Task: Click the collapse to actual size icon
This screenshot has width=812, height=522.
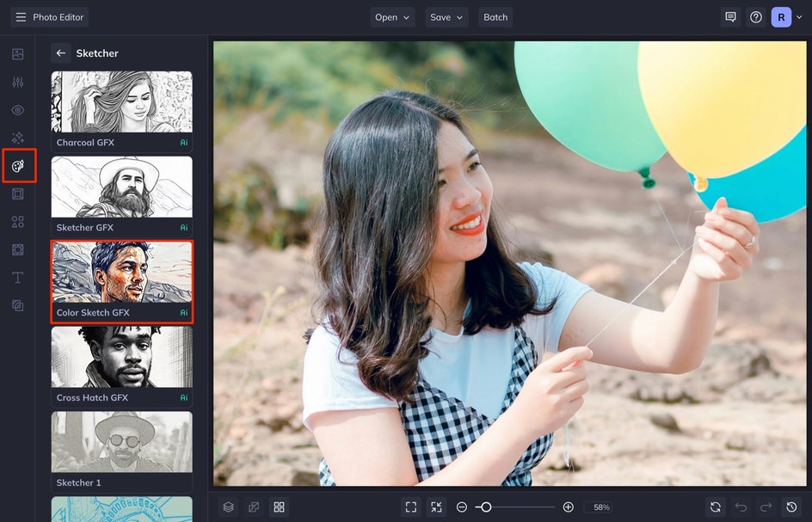Action: click(x=437, y=507)
